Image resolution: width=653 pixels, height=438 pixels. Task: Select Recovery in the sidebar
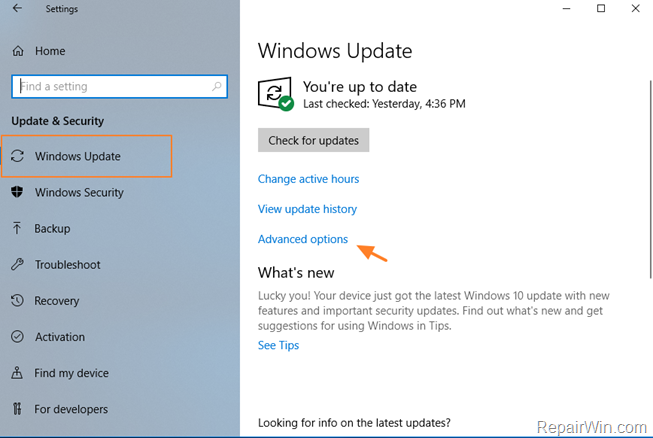point(57,301)
